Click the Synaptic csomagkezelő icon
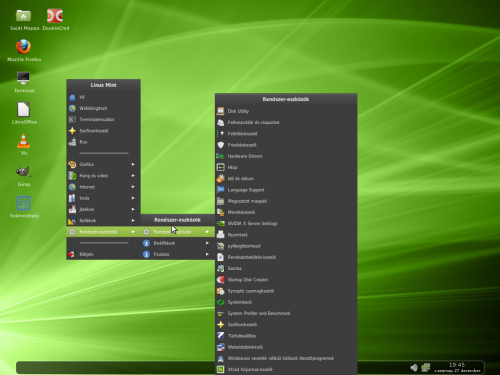Viewport: 500px width, 375px height. 220,291
